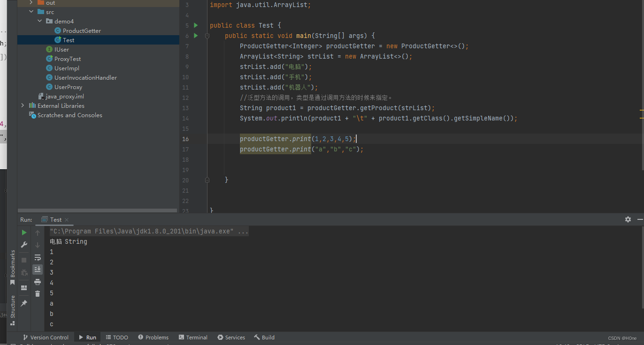Click the up stack trace arrow

[x=38, y=232]
